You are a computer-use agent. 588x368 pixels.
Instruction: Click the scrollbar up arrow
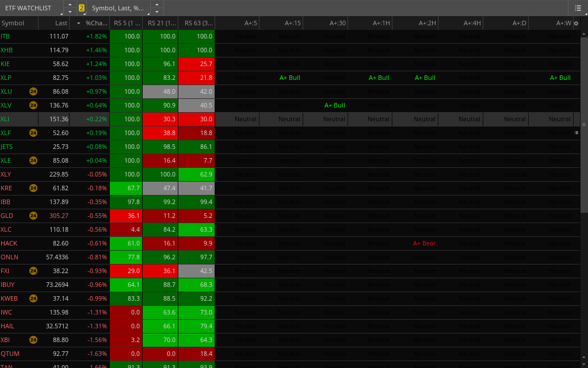(584, 34)
